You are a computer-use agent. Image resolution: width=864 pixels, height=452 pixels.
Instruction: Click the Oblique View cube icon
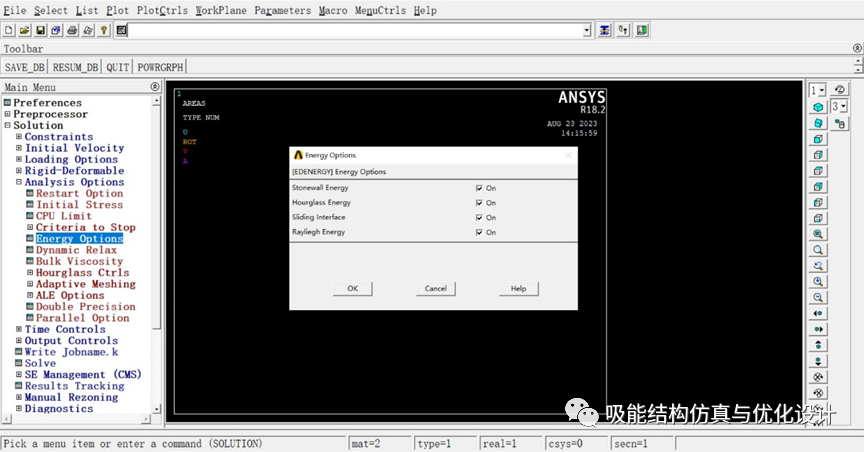[x=818, y=123]
